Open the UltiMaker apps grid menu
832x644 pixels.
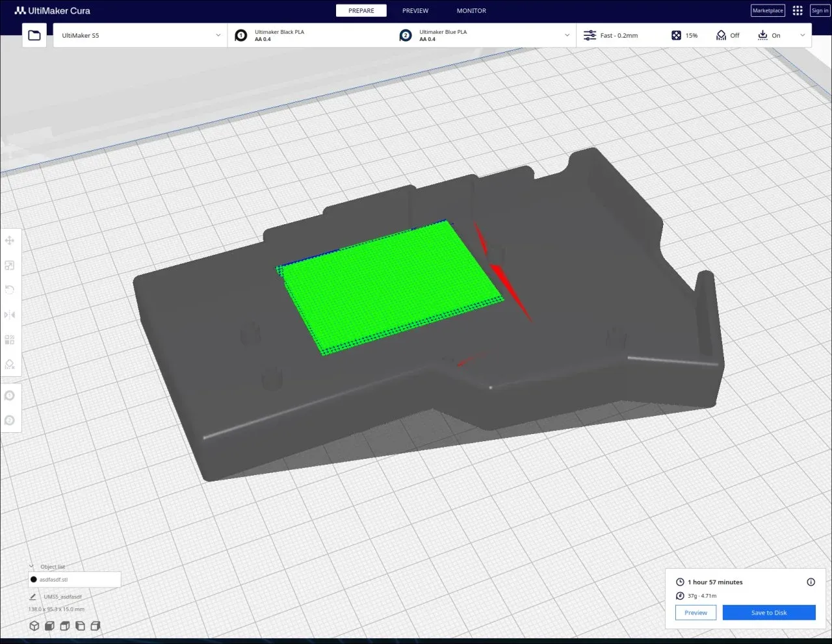[798, 10]
